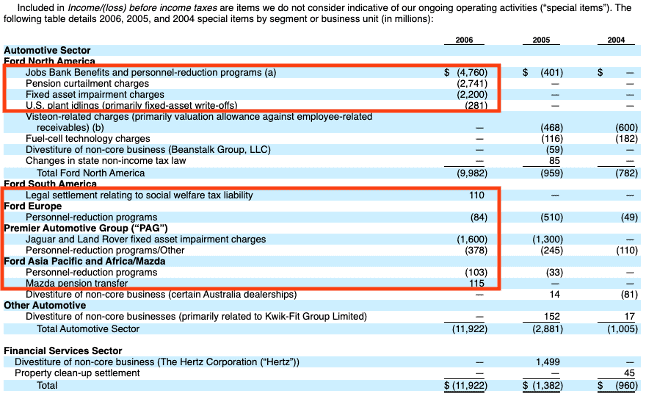
Task: Click the Property clean-up settlement label
Action: (x=77, y=373)
